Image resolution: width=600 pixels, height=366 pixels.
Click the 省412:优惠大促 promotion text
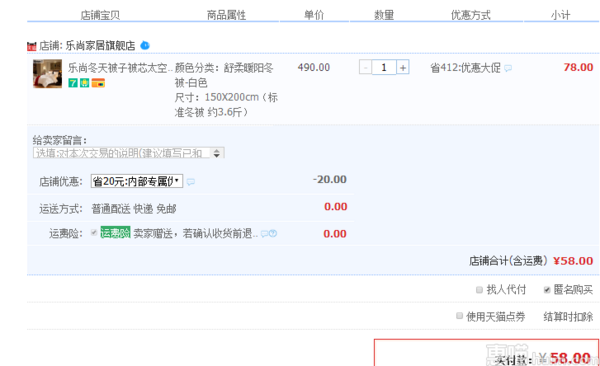[465, 68]
